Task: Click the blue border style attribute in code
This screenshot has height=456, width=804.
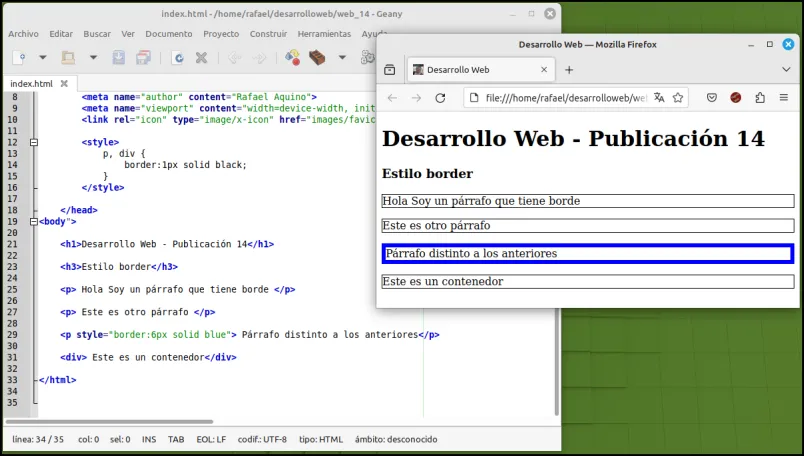Action: 156,334
